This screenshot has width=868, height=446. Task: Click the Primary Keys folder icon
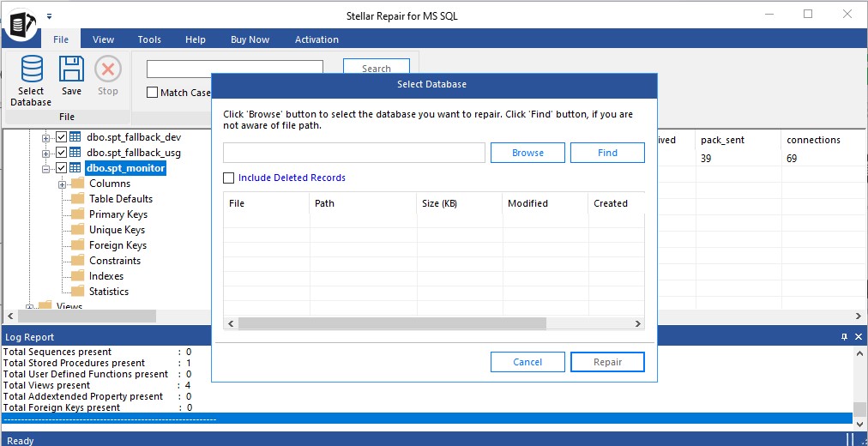77,214
